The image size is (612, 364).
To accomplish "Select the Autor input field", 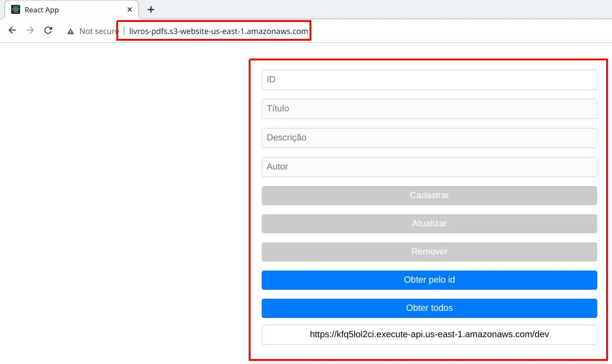I will (429, 167).
